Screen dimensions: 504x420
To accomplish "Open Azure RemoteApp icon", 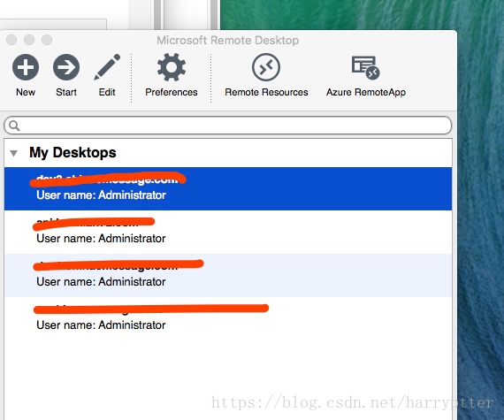I will click(x=366, y=67).
